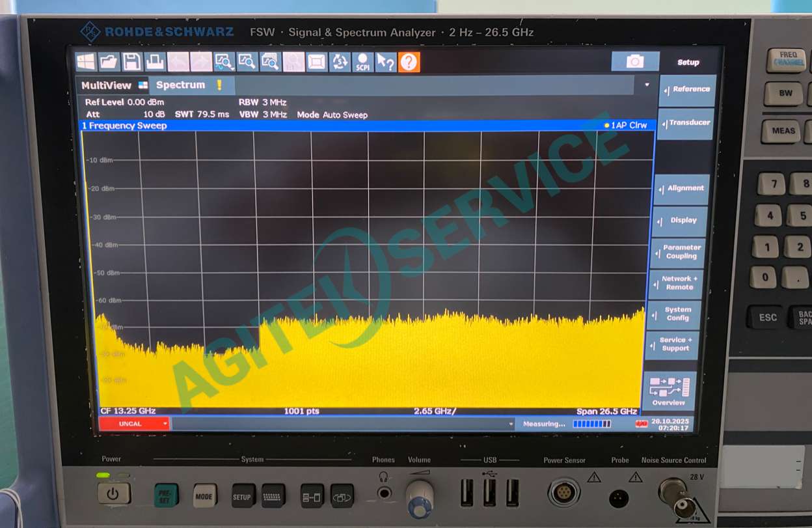
Task: Open the Display softkey
Action: 681,221
